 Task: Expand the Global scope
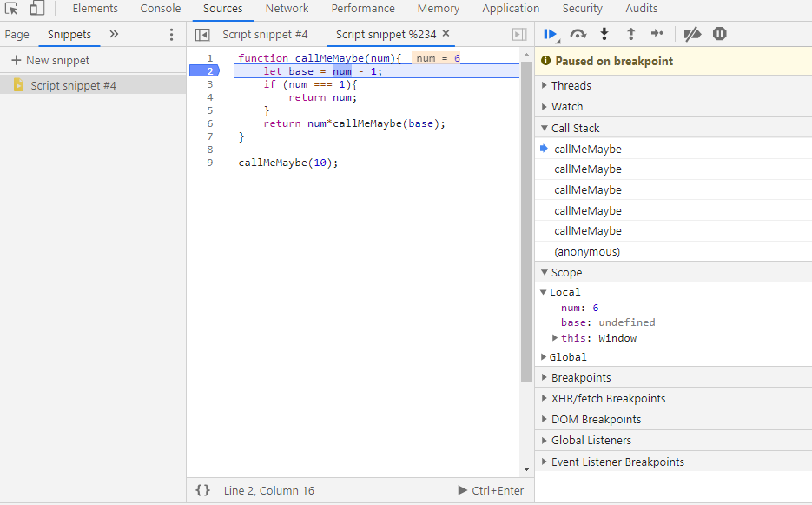(563, 357)
